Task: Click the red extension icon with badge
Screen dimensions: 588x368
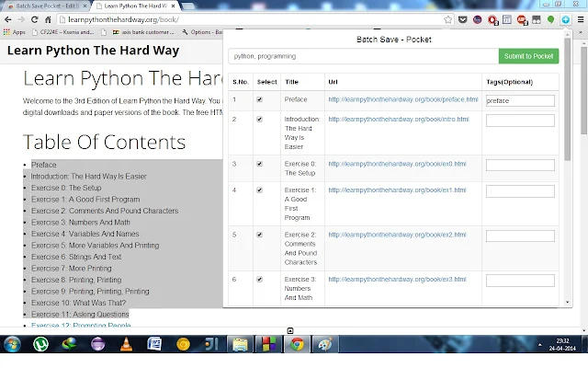Action: coord(492,20)
